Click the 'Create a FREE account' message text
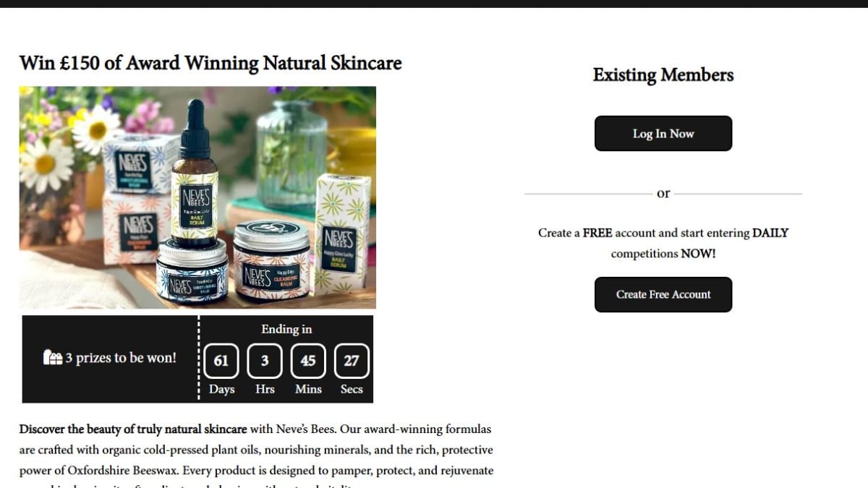 (x=663, y=243)
